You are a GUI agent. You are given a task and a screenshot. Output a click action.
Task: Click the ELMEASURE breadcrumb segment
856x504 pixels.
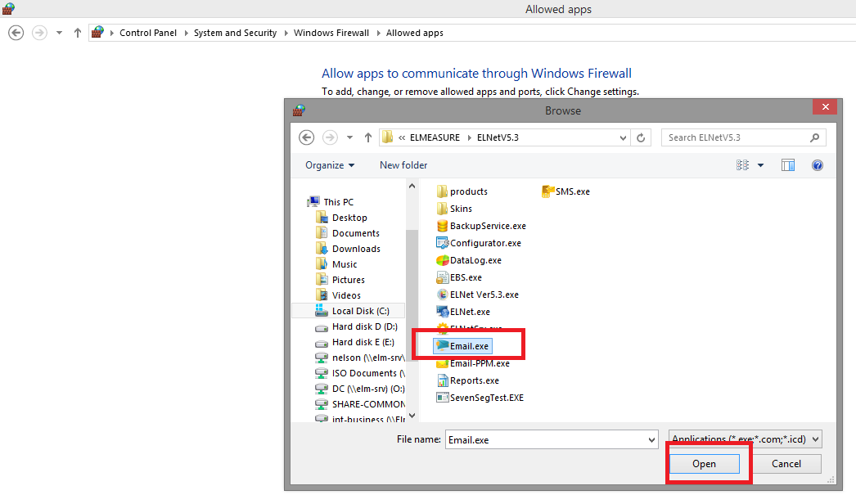435,137
